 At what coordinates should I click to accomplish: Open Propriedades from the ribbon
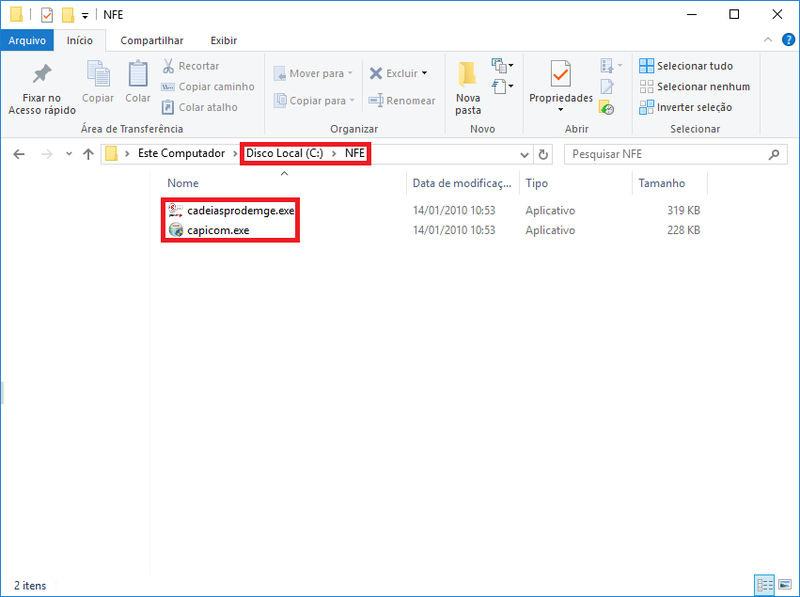click(560, 75)
